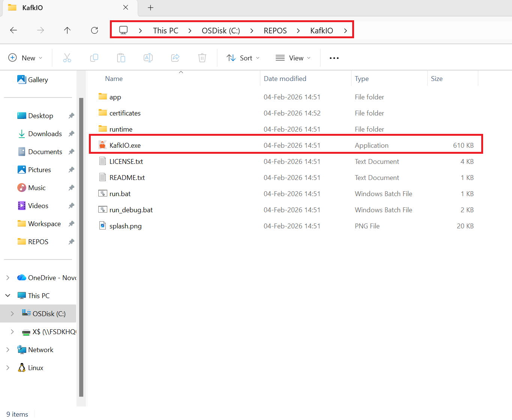Click the PC monitor icon in address bar

(x=123, y=30)
